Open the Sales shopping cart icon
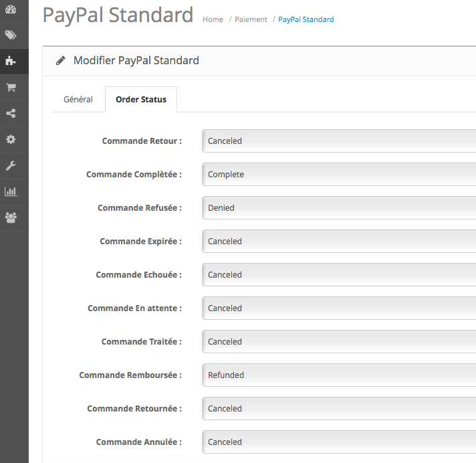476x463 pixels. tap(11, 88)
